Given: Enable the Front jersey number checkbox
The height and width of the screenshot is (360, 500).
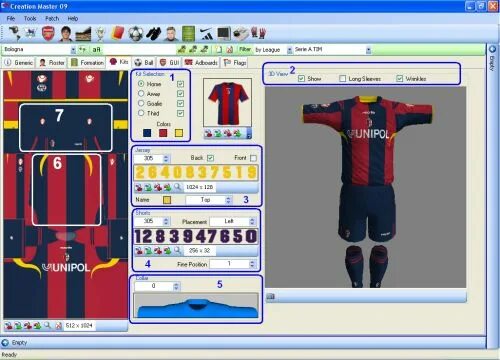Looking at the screenshot, I should [253, 158].
